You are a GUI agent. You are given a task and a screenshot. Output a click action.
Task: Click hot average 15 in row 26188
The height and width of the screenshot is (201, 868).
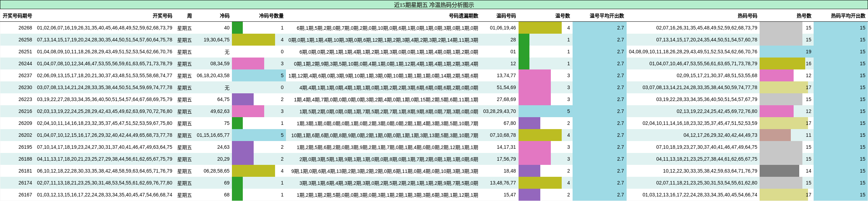point(862,159)
